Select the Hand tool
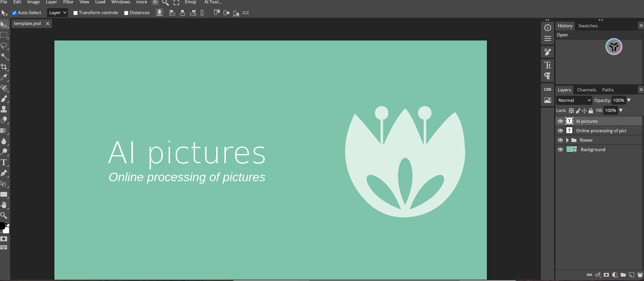This screenshot has height=281, width=644. [x=4, y=205]
